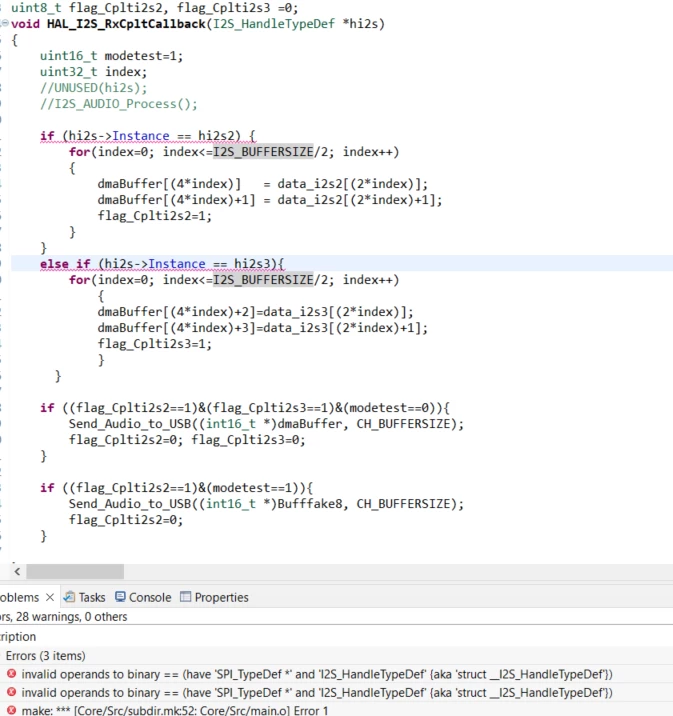Click the 'else if (hi2s->Instance == hi2s3)' line

[162, 263]
